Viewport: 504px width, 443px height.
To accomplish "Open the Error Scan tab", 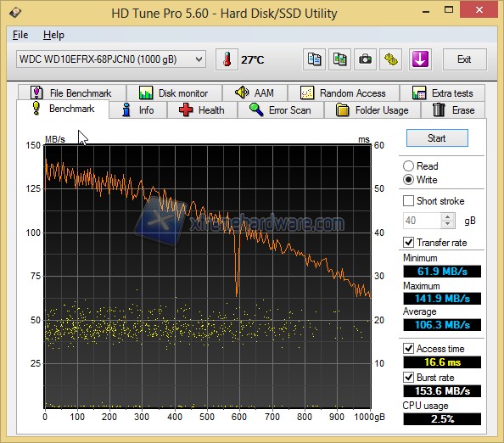I will pos(281,110).
